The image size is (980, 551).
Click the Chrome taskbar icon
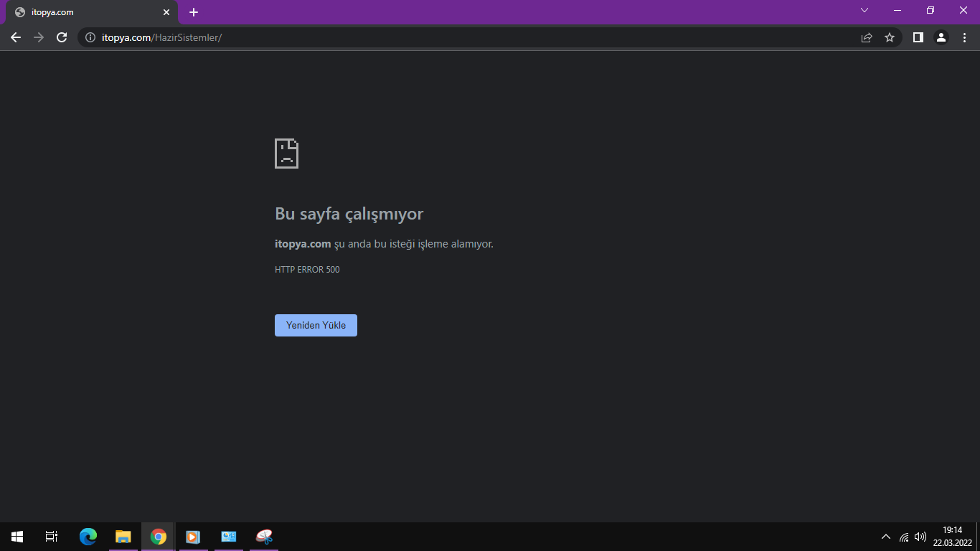pos(159,537)
